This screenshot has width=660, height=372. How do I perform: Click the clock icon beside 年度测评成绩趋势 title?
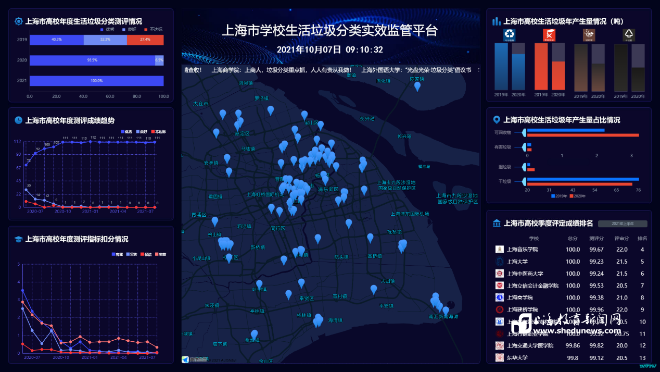coord(19,120)
